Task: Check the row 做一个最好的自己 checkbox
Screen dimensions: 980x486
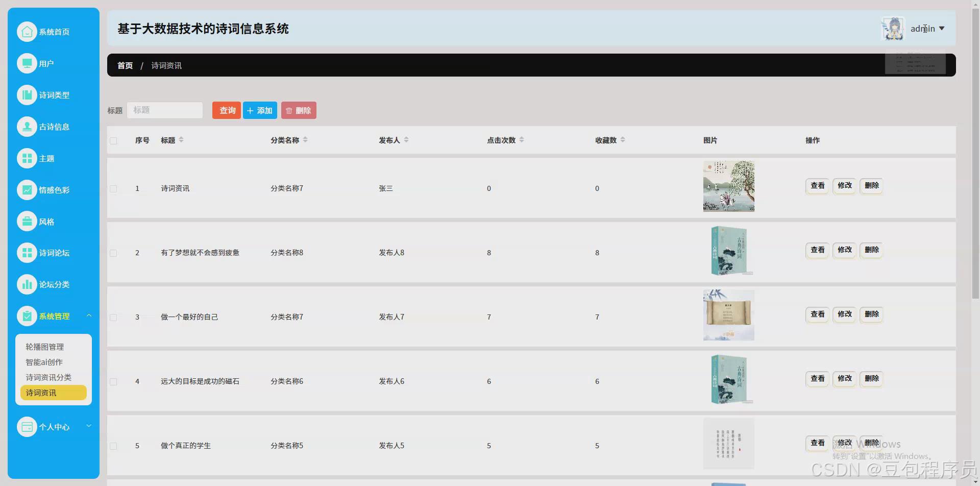Action: coord(113,318)
